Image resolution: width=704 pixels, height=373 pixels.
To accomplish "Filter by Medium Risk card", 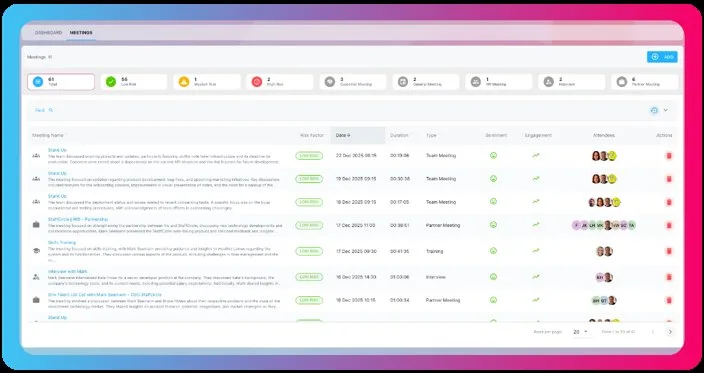I will (207, 82).
